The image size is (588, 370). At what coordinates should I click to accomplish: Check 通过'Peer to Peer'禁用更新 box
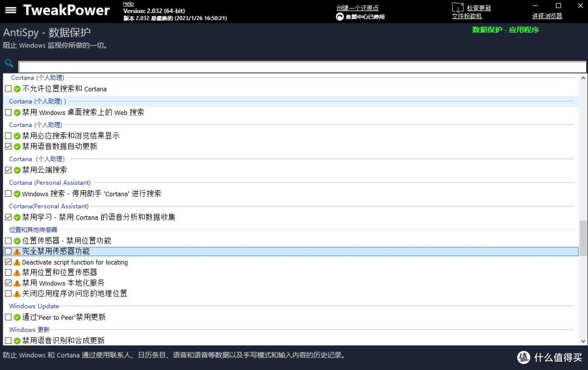click(8, 318)
